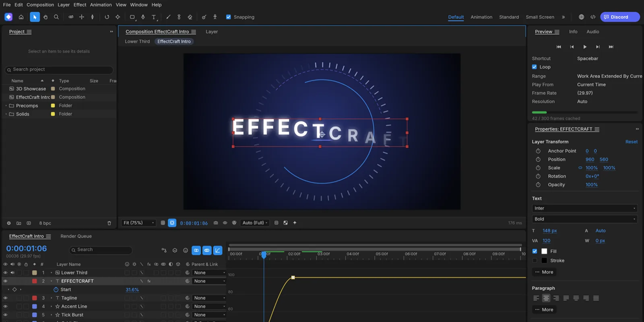Image resolution: width=644 pixels, height=322 pixels.
Task: Hide the EFFECTCRAFT layer
Action: (5, 281)
